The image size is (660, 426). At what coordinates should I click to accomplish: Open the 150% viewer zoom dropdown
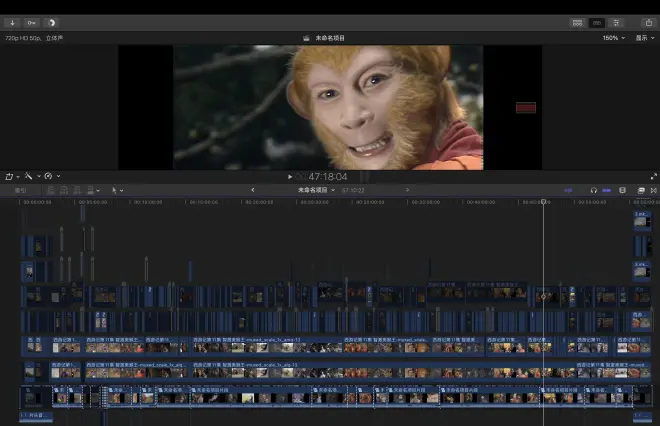[612, 38]
